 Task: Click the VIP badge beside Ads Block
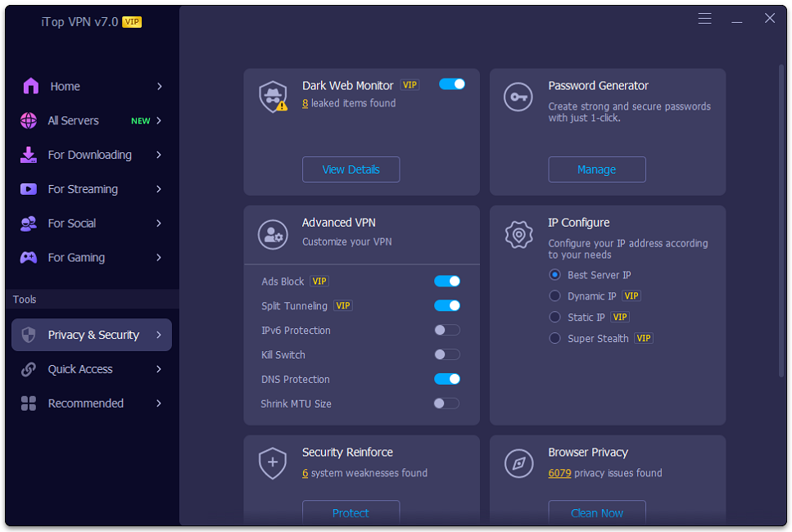coord(319,282)
